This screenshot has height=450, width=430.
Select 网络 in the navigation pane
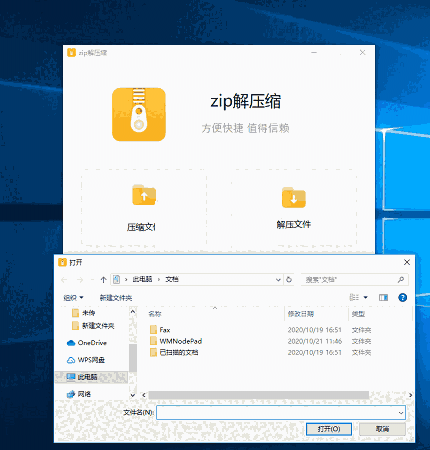coord(79,394)
